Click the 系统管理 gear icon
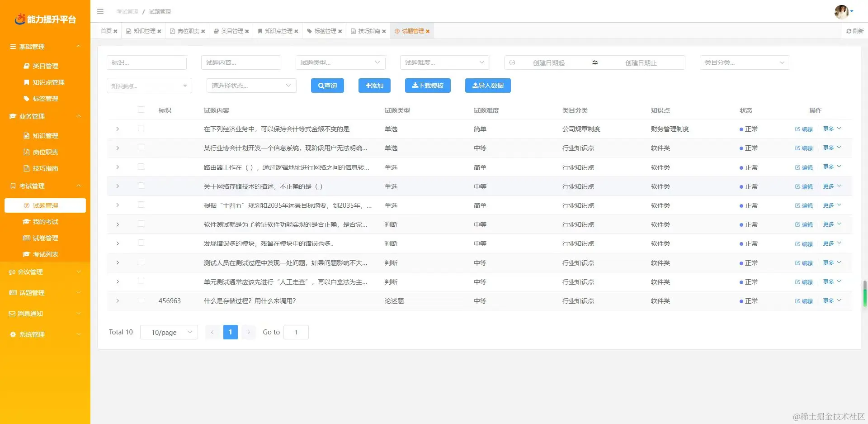 pyautogui.click(x=12, y=334)
